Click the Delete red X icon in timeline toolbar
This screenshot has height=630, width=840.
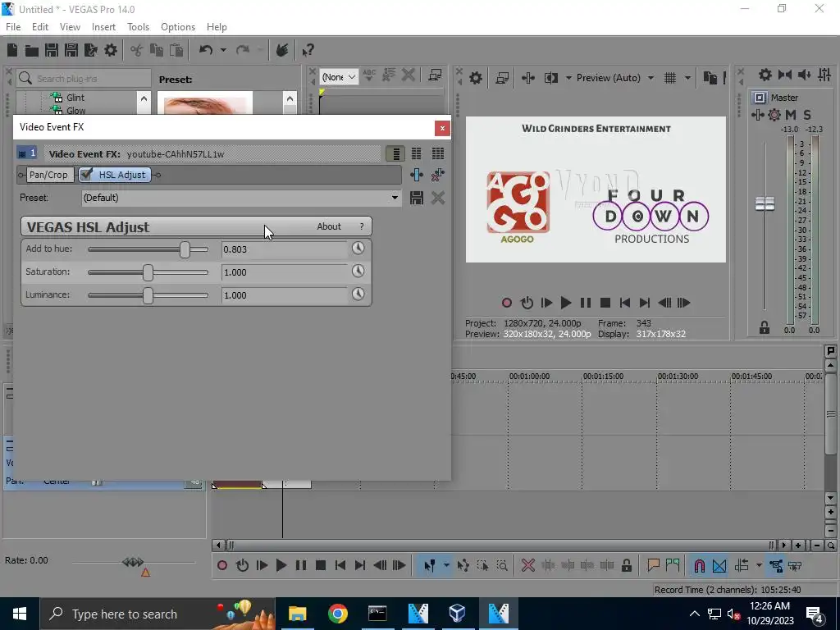click(x=527, y=565)
